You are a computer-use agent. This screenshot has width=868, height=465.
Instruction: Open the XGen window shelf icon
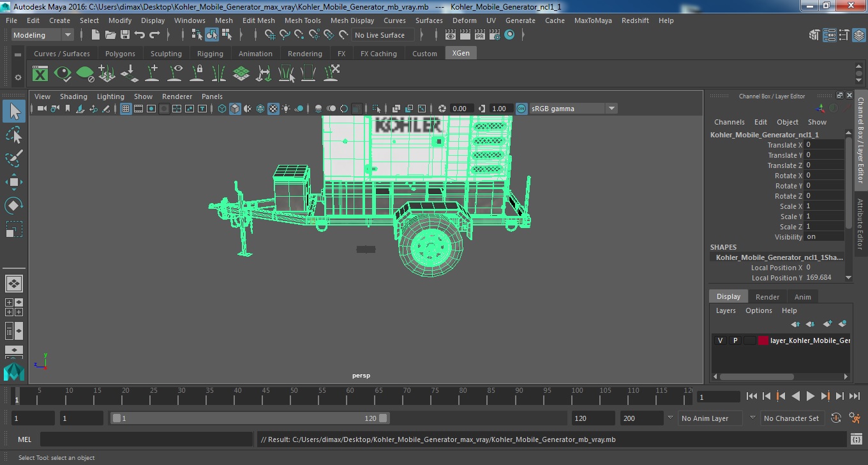[40, 74]
